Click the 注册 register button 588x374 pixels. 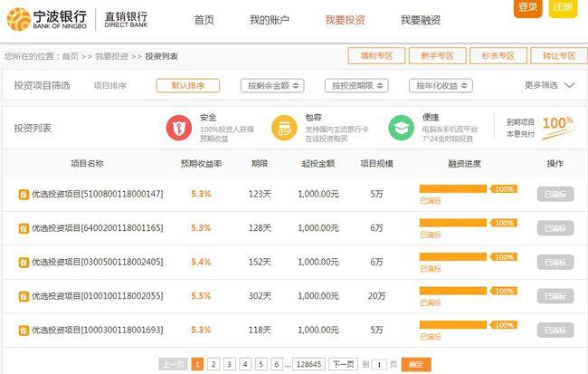(x=563, y=7)
